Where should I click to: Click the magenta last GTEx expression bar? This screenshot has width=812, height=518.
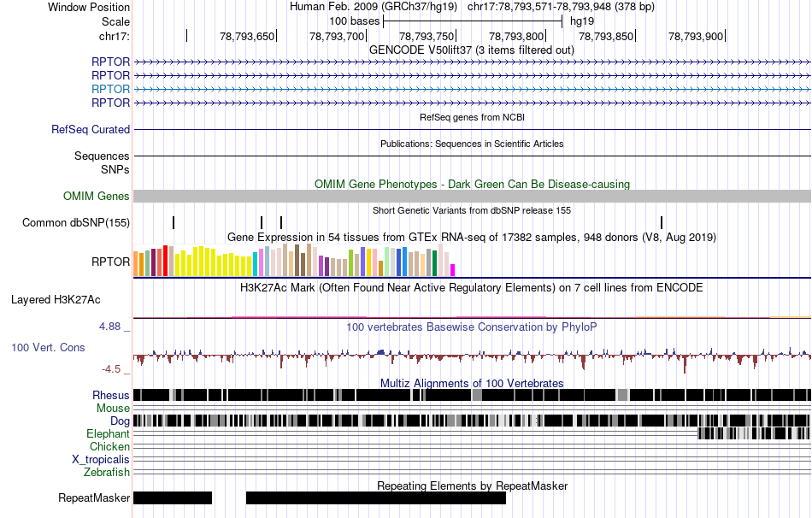pos(453,270)
